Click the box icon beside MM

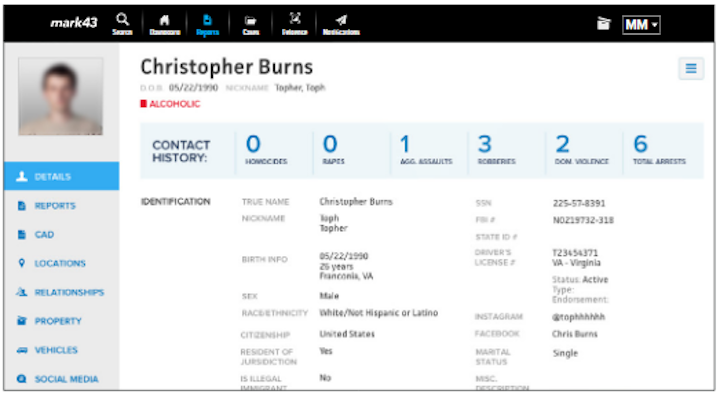coord(603,24)
